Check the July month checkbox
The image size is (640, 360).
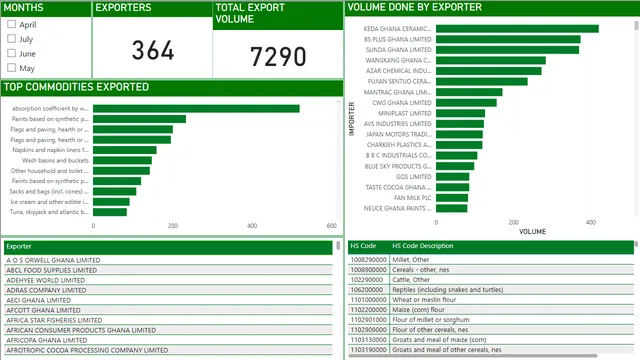(11, 39)
